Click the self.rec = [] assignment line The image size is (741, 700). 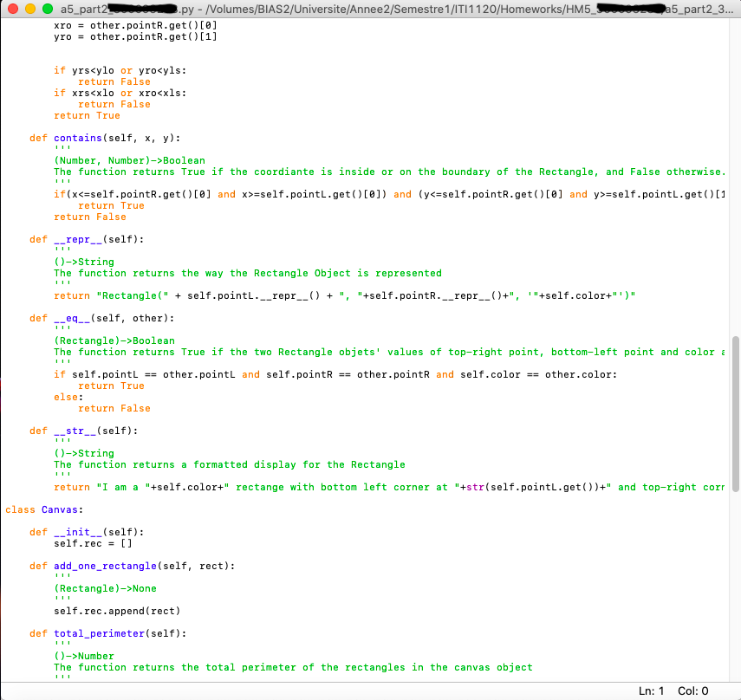tap(92, 543)
